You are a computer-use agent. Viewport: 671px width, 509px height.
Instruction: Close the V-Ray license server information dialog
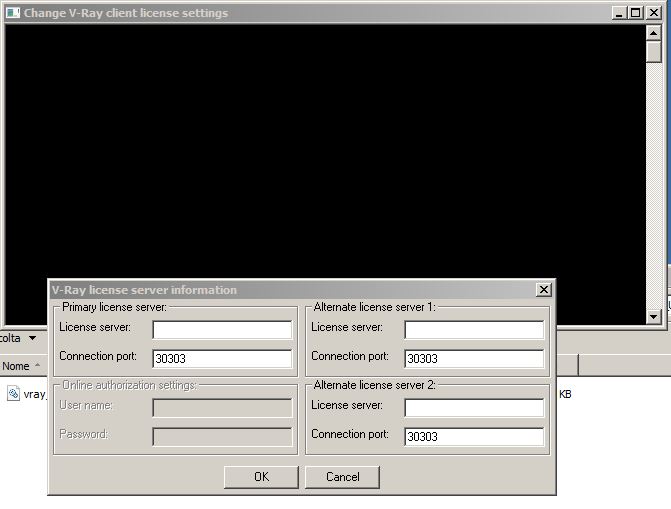click(x=543, y=290)
